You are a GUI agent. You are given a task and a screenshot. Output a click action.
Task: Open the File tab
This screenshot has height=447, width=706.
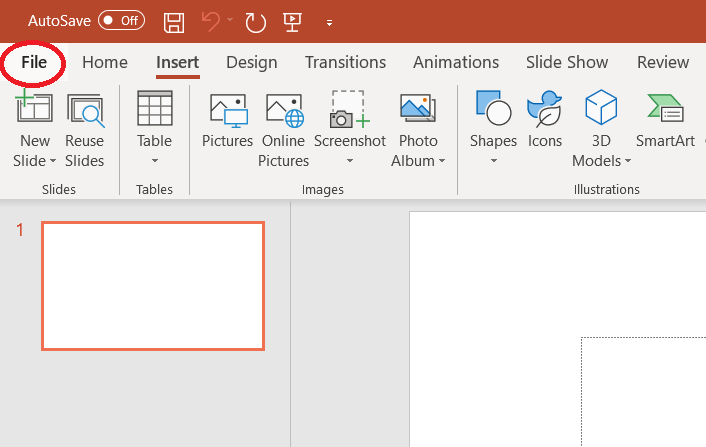34,62
